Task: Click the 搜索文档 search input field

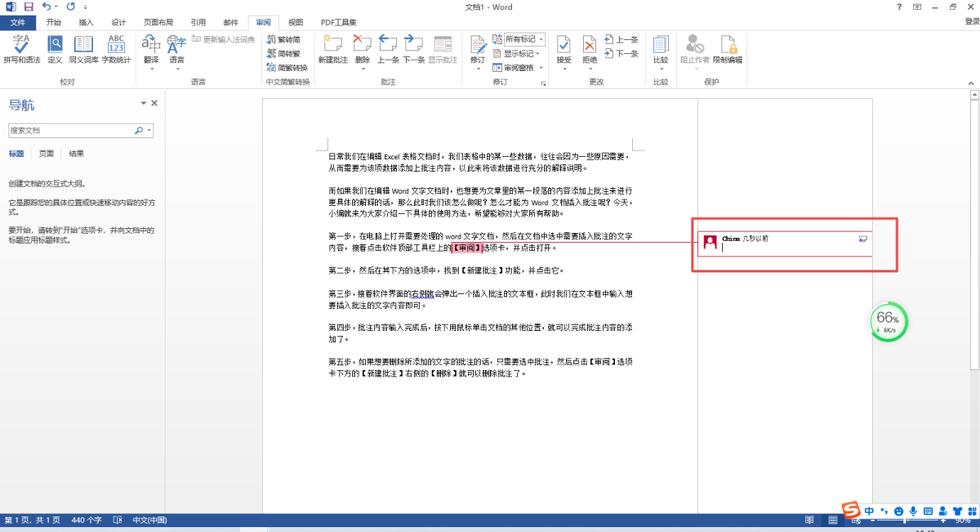Action: [70, 130]
